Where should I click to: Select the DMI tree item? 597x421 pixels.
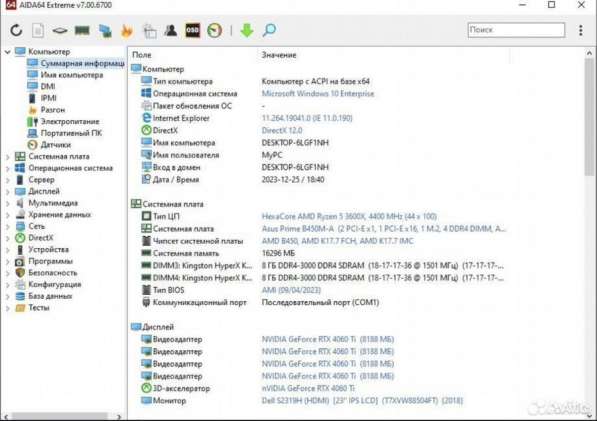pyautogui.click(x=48, y=86)
